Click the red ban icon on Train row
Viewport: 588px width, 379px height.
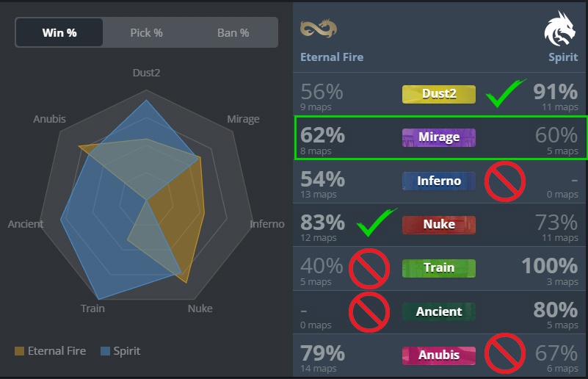pyautogui.click(x=369, y=269)
